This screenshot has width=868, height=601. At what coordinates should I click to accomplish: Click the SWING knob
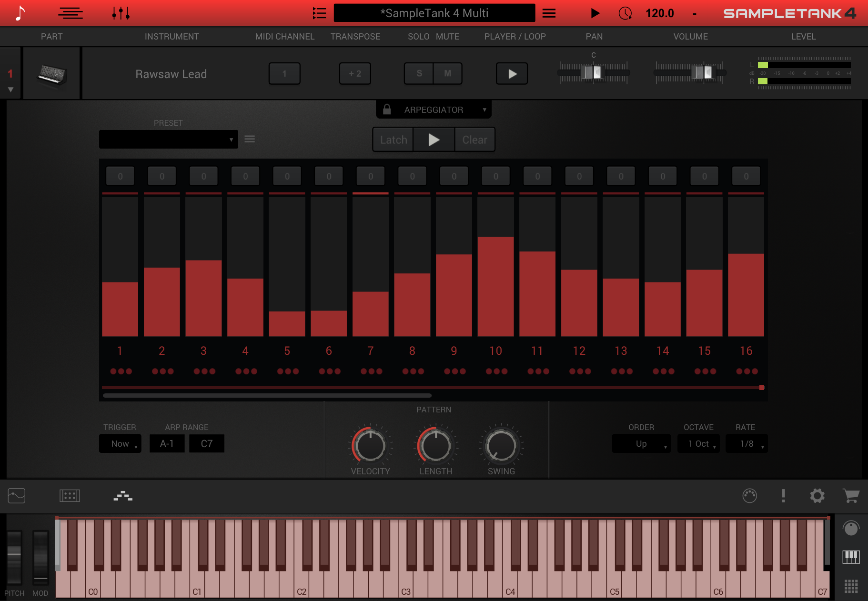click(x=501, y=446)
